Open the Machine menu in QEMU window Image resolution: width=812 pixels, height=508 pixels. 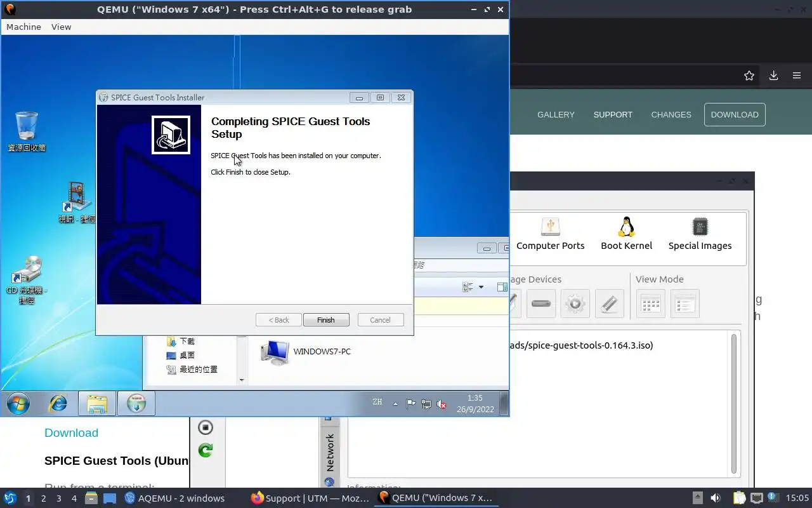pyautogui.click(x=23, y=27)
